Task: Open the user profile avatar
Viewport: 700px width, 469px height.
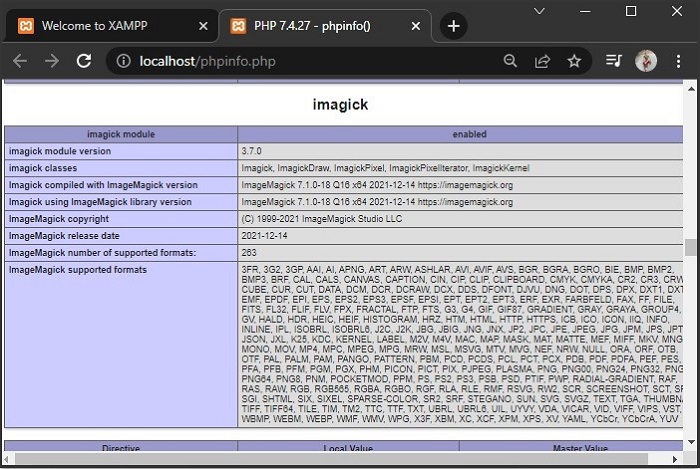Action: (646, 61)
